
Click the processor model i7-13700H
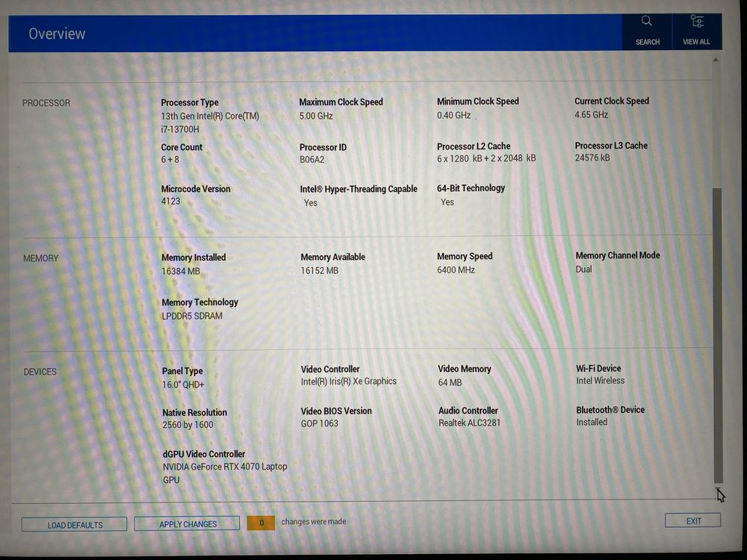[x=180, y=129]
